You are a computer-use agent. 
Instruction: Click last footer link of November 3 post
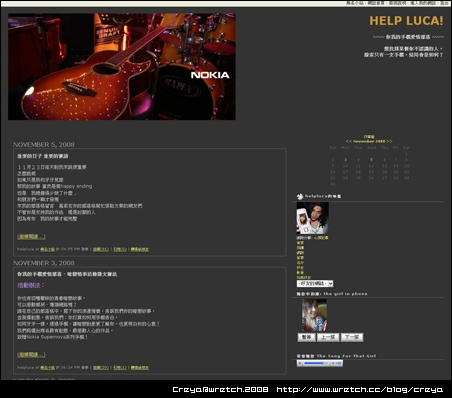click(140, 368)
